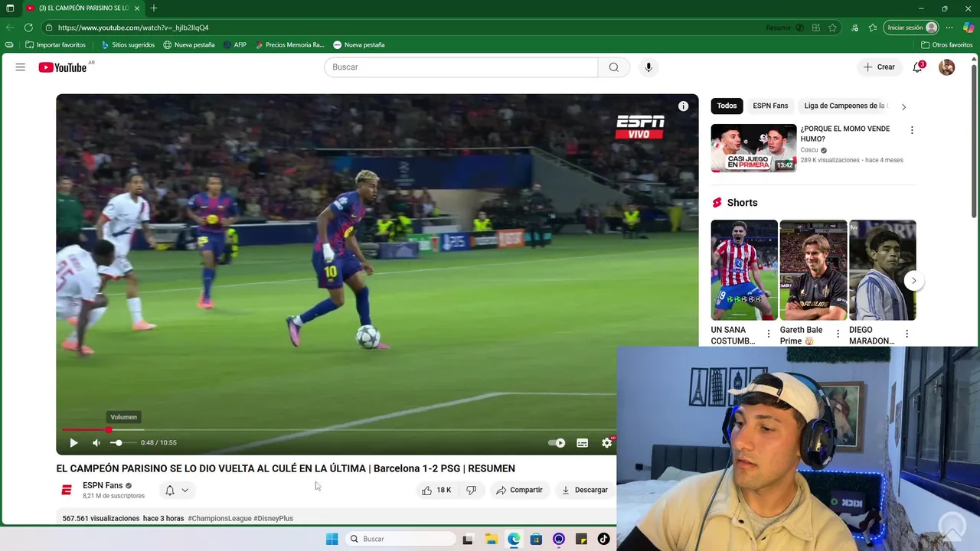The image size is (980, 551).
Task: Select the ESPN Fans filter chip
Action: pos(770,106)
